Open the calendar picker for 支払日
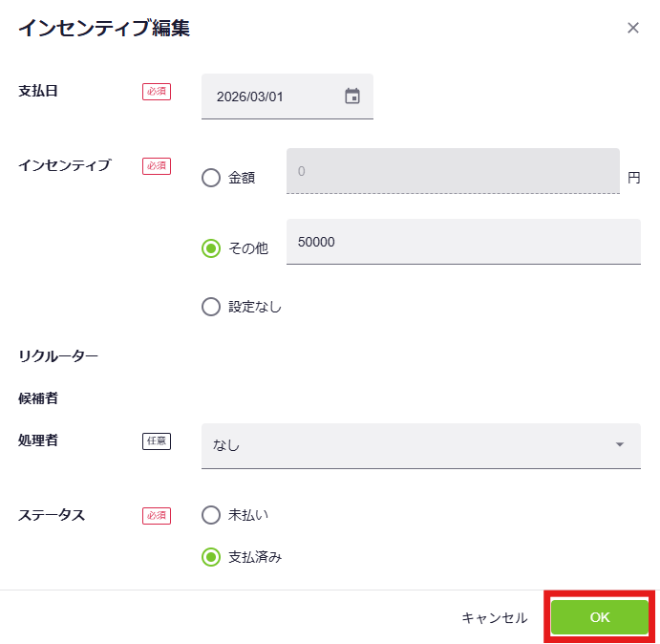Viewport: 660px width, 644px height. (352, 97)
